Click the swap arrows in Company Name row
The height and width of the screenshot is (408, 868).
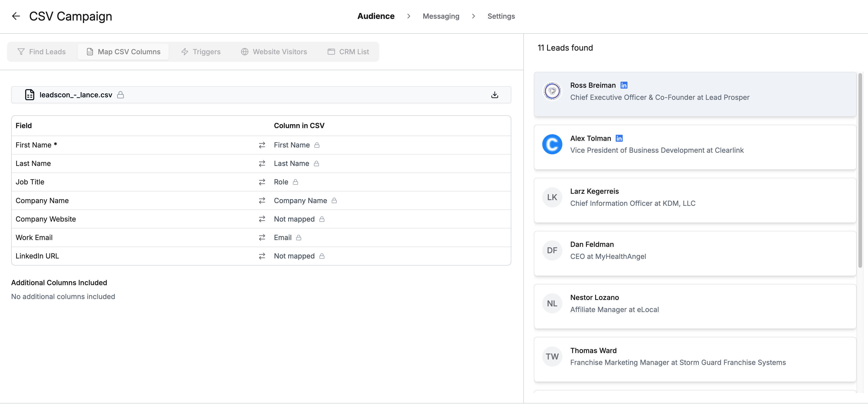(x=262, y=201)
